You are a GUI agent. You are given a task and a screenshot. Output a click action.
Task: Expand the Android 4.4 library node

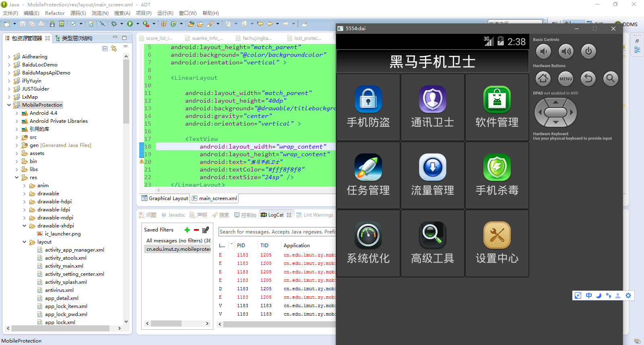[x=17, y=113]
